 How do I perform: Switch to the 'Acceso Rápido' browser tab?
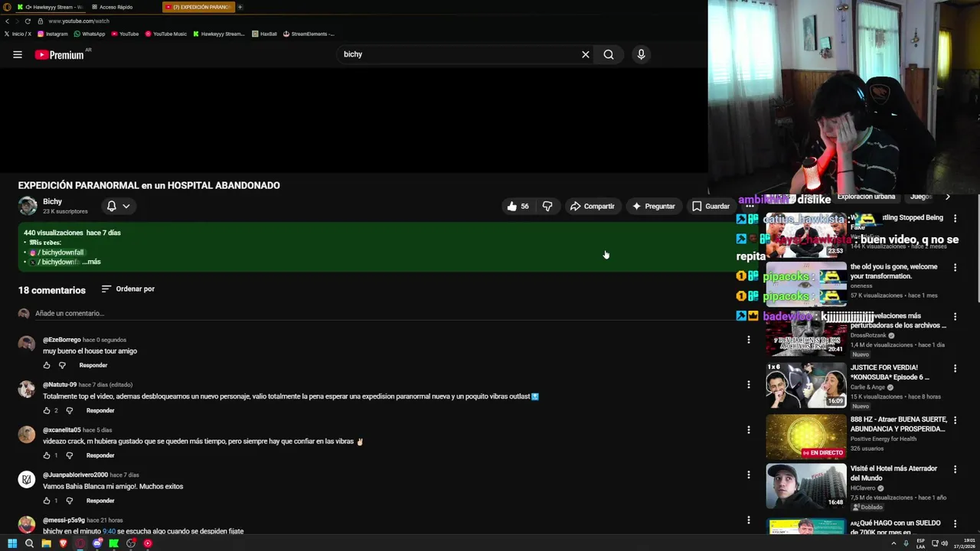click(115, 7)
